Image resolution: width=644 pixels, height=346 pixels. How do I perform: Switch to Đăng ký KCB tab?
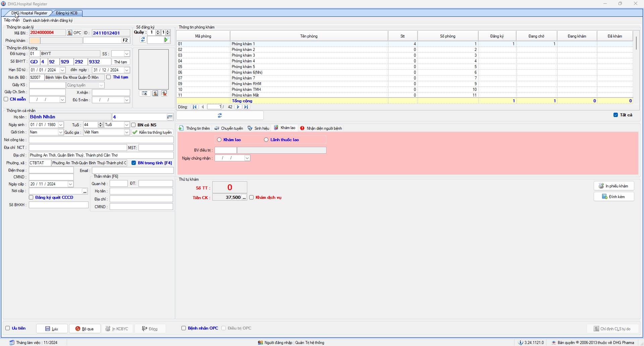click(x=67, y=13)
